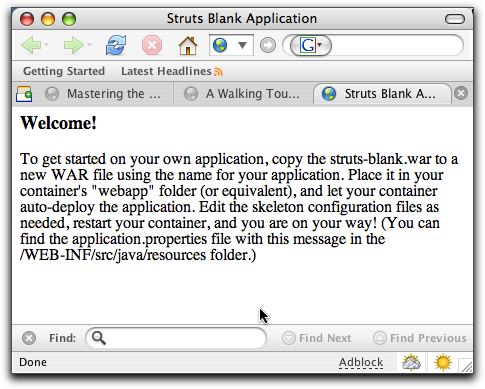Screen dimensions: 485x389
Task: Open a new tab with the tab icon
Action: point(24,94)
